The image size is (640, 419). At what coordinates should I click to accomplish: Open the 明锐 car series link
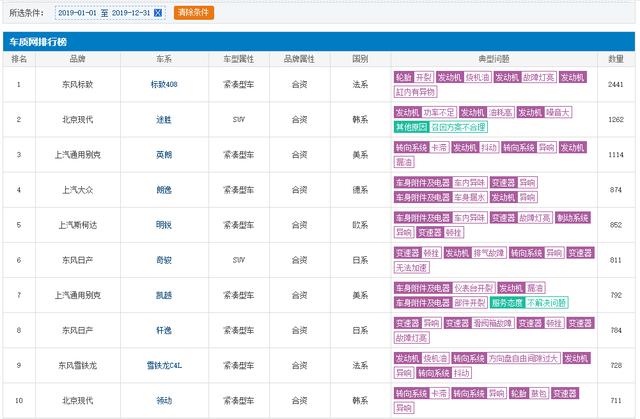[x=164, y=225]
